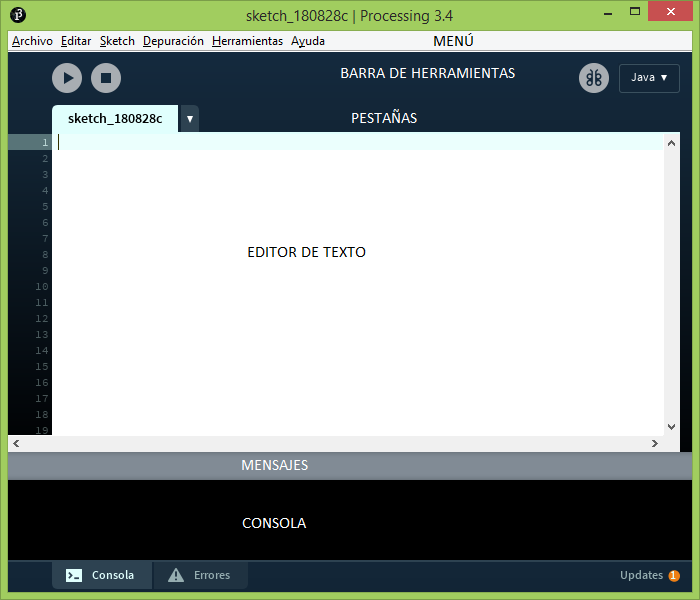Click the warning triangle errors icon

coord(176,575)
